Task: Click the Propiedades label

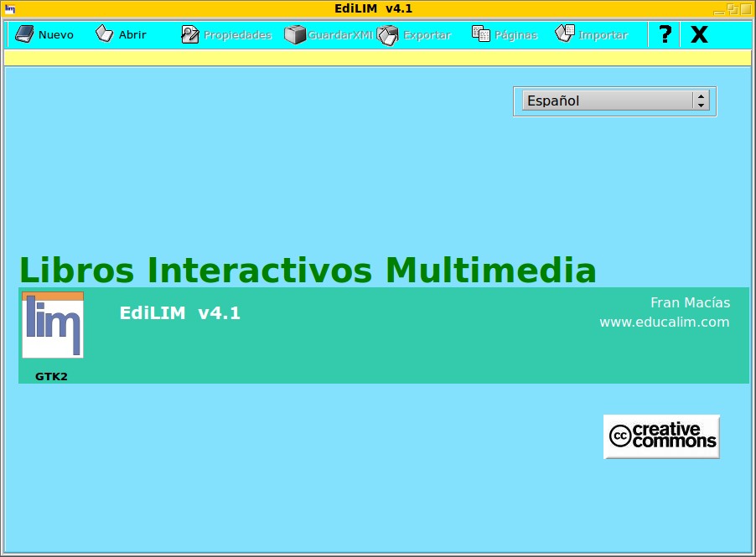Action: pyautogui.click(x=238, y=34)
